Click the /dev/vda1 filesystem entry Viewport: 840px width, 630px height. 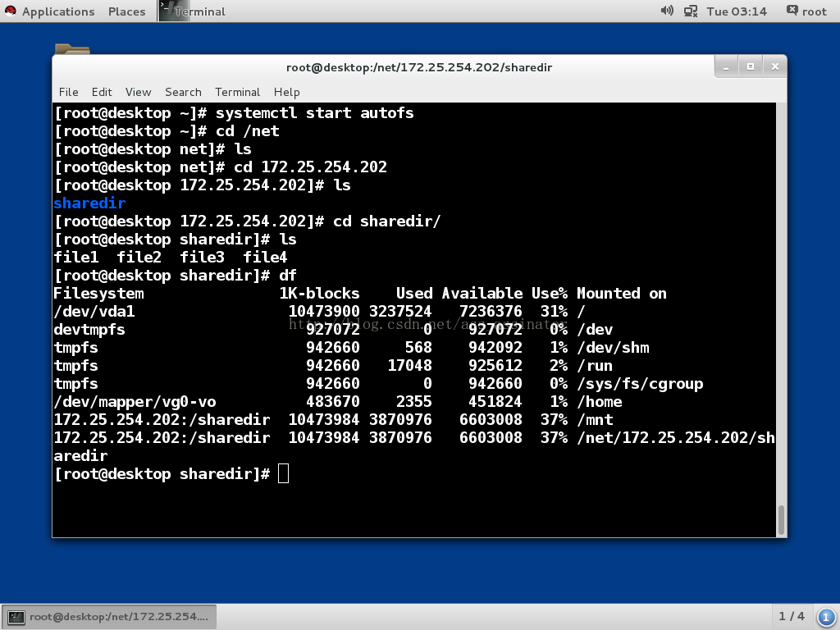tap(94, 311)
